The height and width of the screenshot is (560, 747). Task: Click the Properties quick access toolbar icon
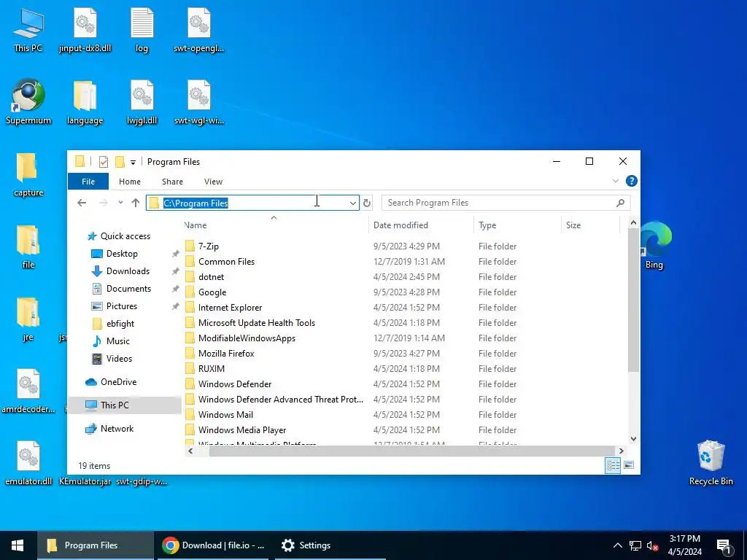coord(104,162)
